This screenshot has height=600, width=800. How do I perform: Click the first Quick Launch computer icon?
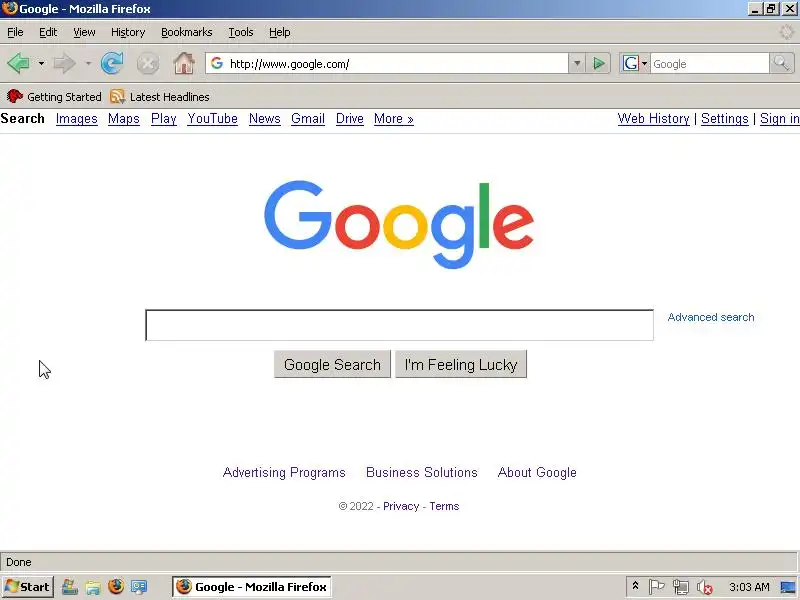[x=69, y=587]
